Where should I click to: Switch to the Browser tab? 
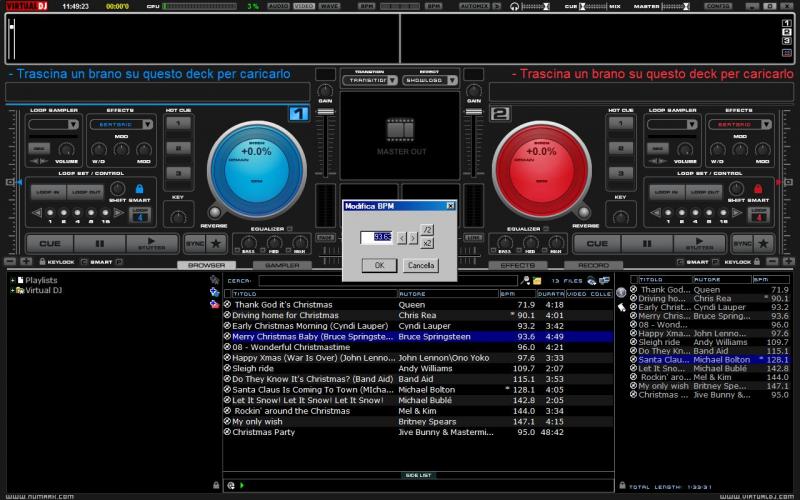(207, 265)
